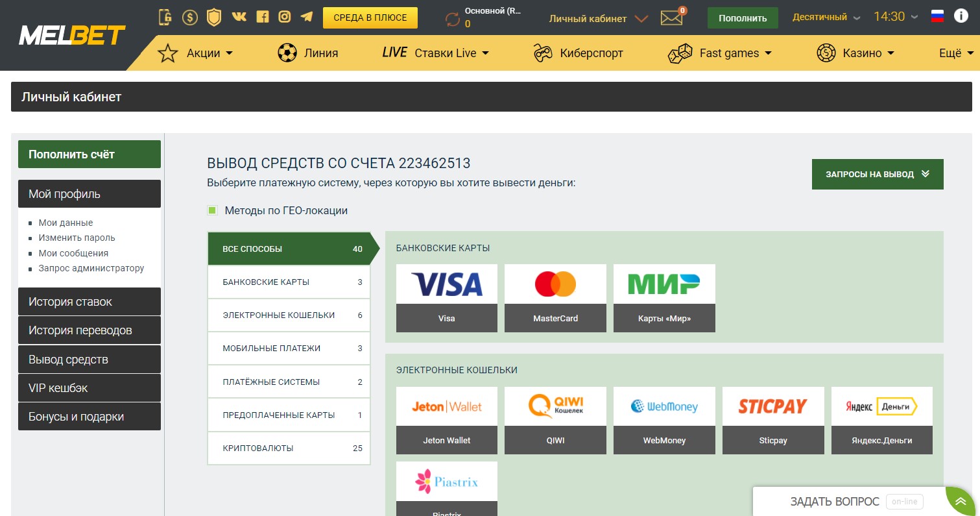
Task: Open the info icon in header
Action: [x=961, y=16]
